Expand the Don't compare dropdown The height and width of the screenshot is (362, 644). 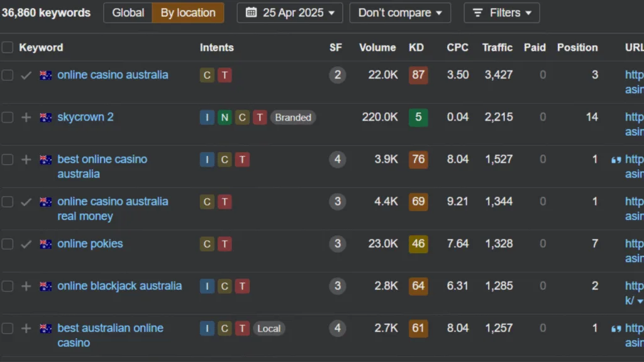tap(400, 13)
